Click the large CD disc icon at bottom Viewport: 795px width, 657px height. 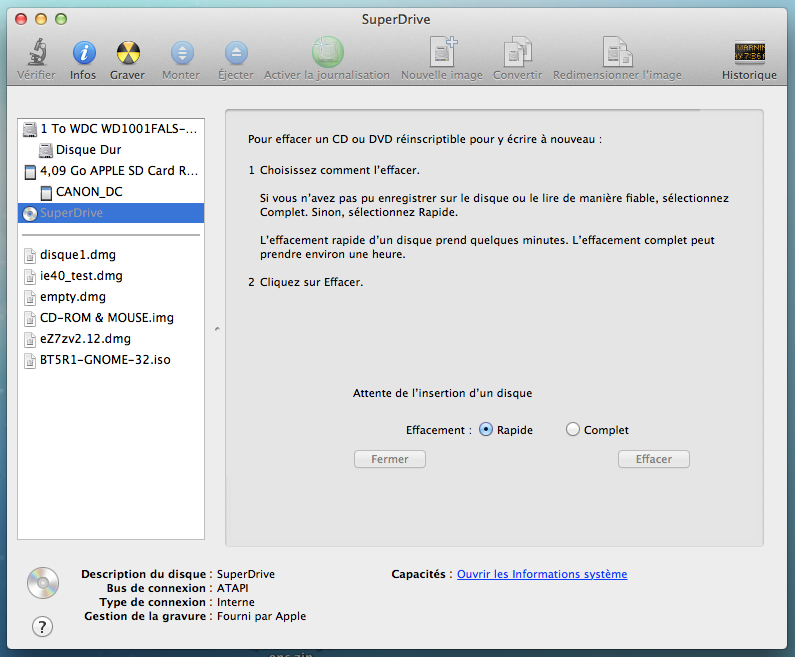click(x=43, y=583)
